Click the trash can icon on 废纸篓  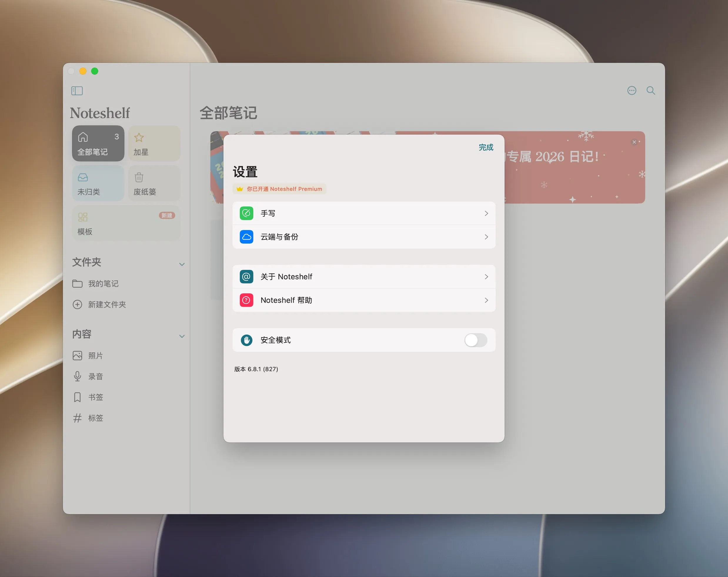[x=139, y=177]
